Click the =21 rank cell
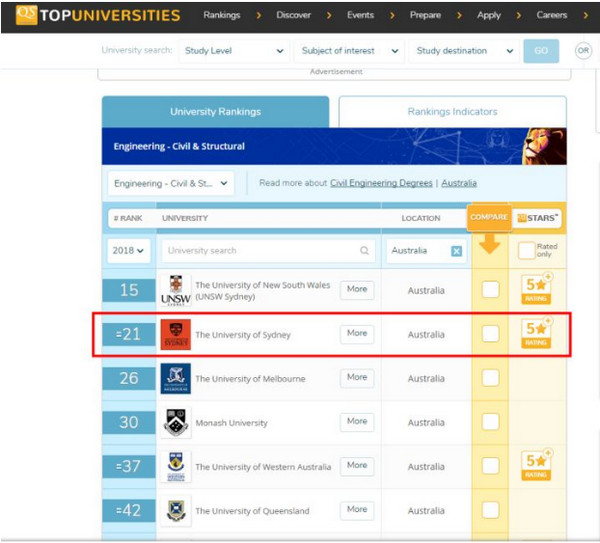This screenshot has height=543, width=600. point(129,334)
